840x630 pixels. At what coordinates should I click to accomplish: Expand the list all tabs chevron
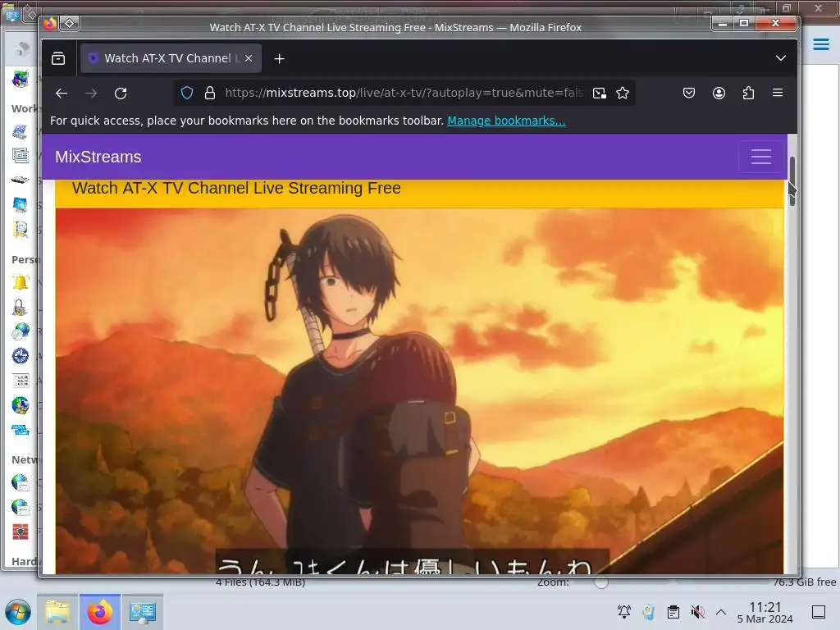[x=781, y=58]
